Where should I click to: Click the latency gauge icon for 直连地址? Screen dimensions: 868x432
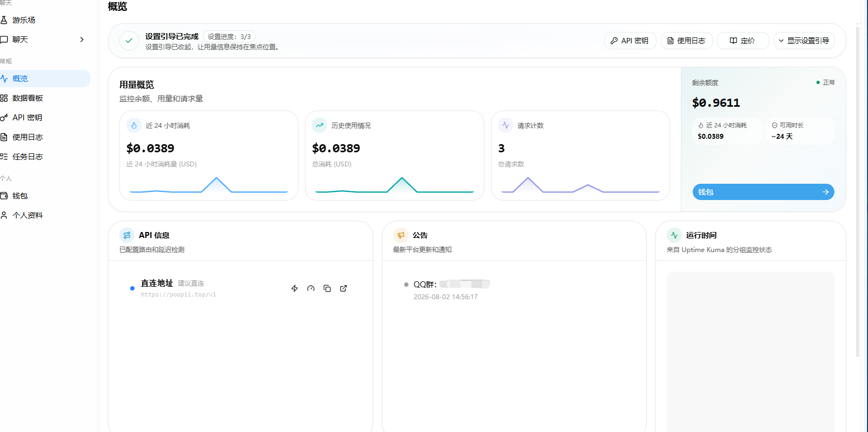311,288
